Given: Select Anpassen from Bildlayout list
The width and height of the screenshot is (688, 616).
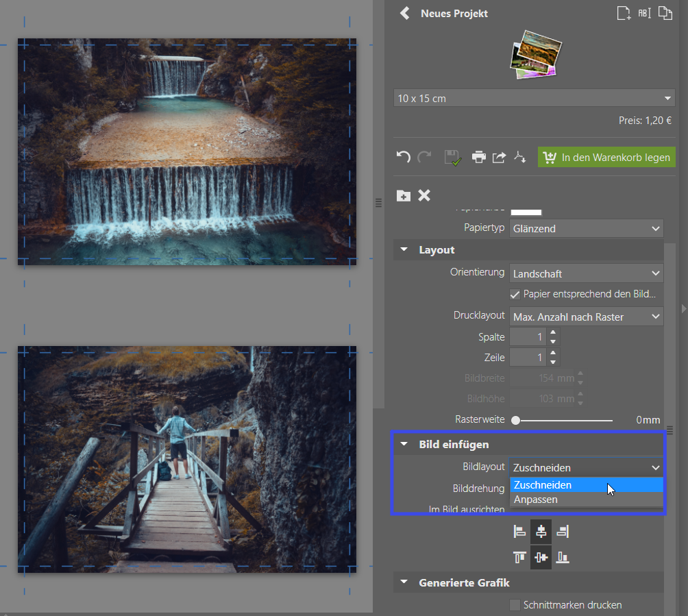Looking at the screenshot, I should pyautogui.click(x=536, y=500).
